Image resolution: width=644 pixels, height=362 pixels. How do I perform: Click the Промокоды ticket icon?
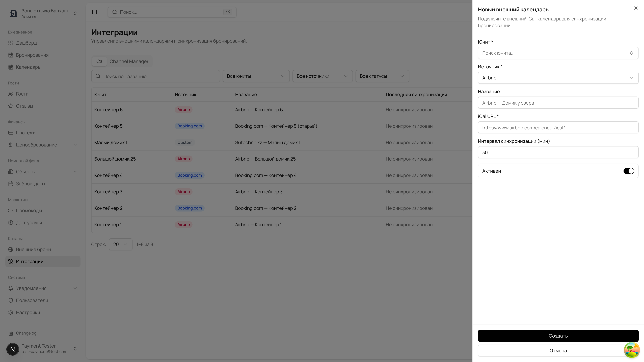pos(11,211)
